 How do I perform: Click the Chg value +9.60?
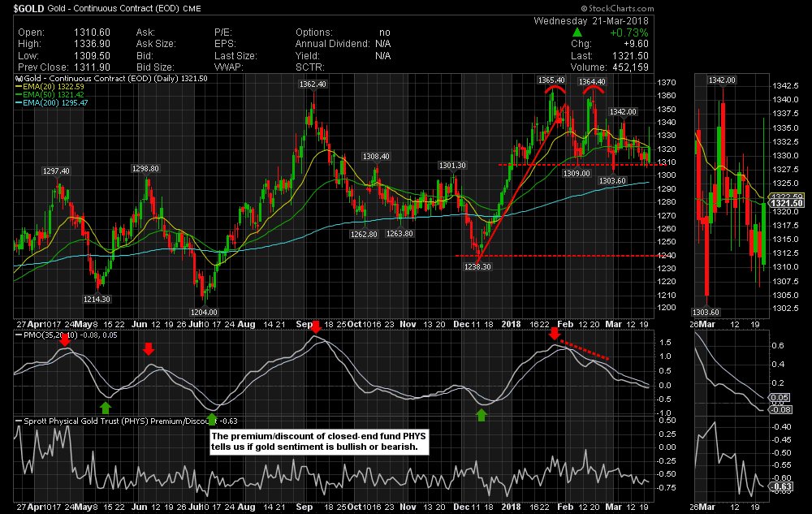(x=636, y=44)
